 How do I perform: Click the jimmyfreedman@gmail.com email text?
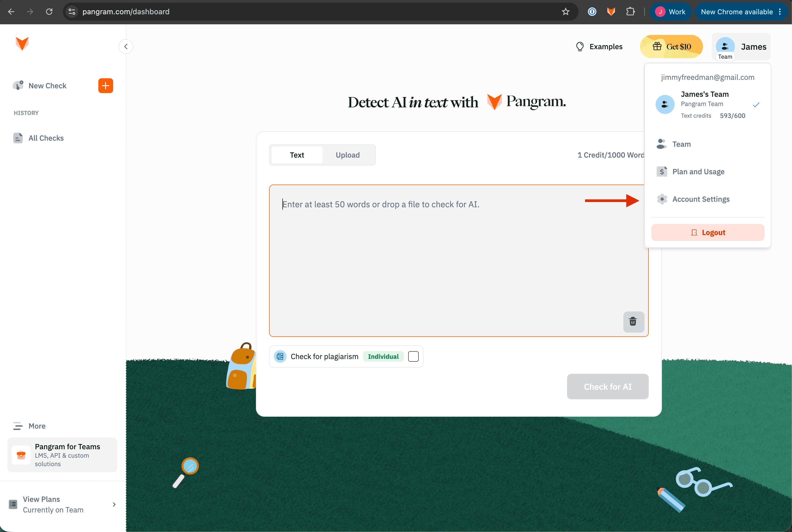click(708, 77)
